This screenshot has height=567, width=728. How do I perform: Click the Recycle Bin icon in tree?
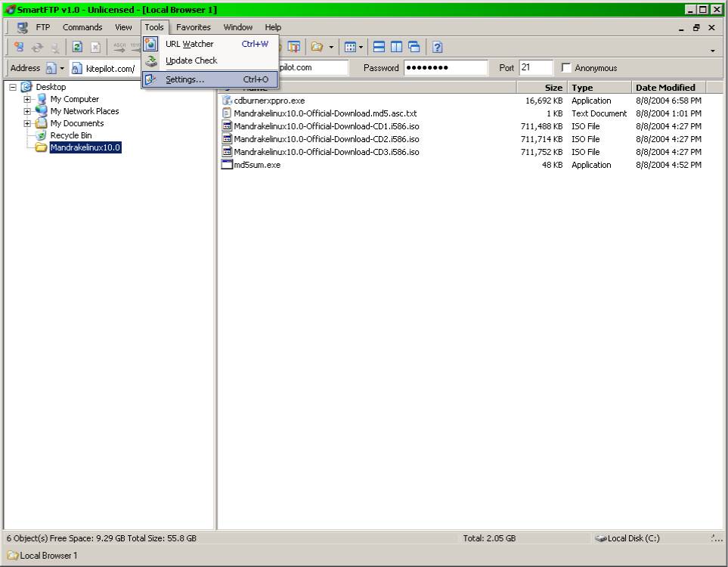pyautogui.click(x=41, y=135)
